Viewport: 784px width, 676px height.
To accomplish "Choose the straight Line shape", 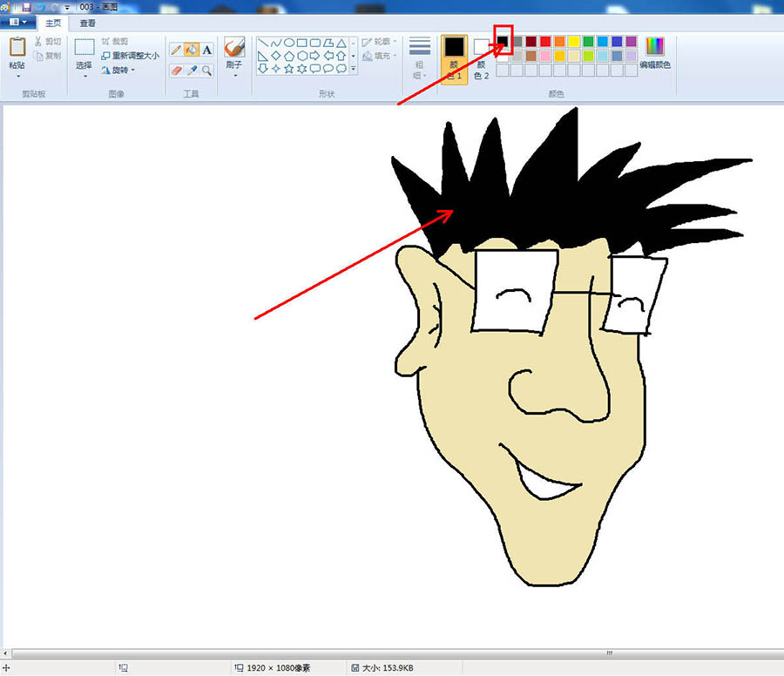I will click(x=263, y=43).
